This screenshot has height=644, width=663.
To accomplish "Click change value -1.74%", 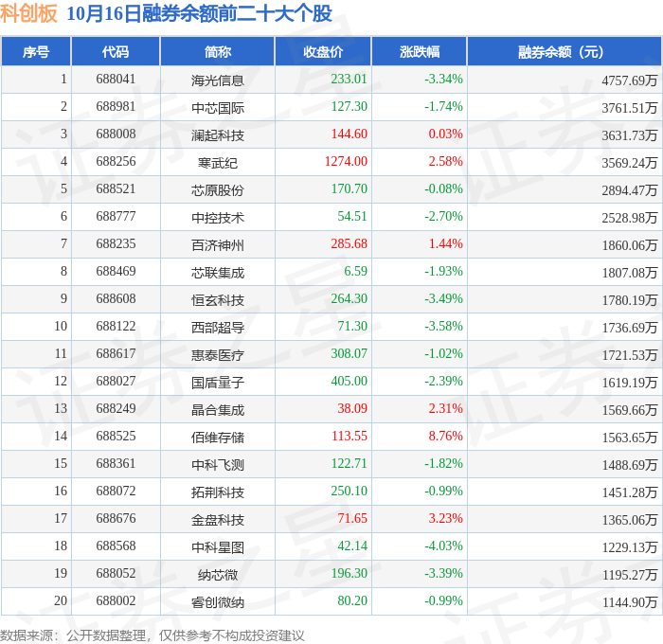I will pyautogui.click(x=443, y=107).
